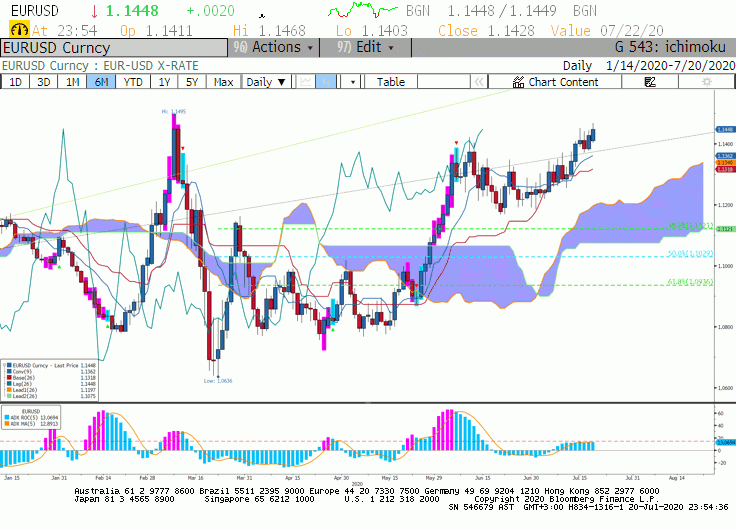
Task: Click the blank field next to Table
Action: (x=444, y=82)
